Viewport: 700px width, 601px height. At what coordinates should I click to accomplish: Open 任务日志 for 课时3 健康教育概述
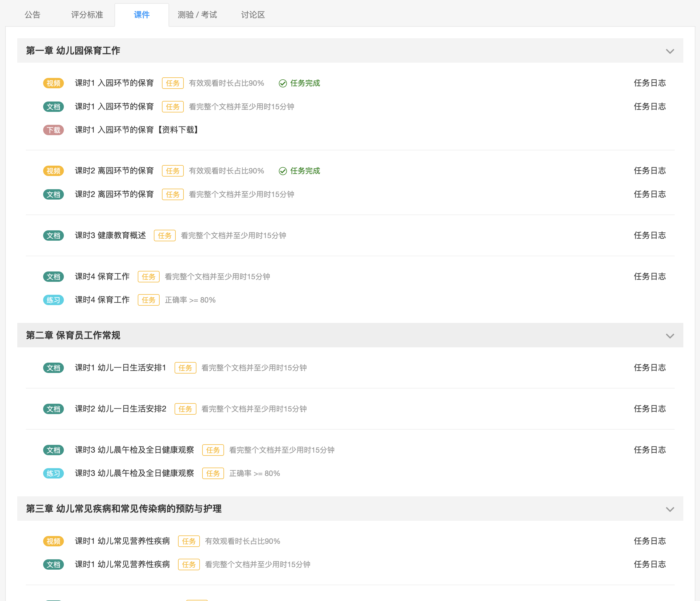[x=649, y=236]
